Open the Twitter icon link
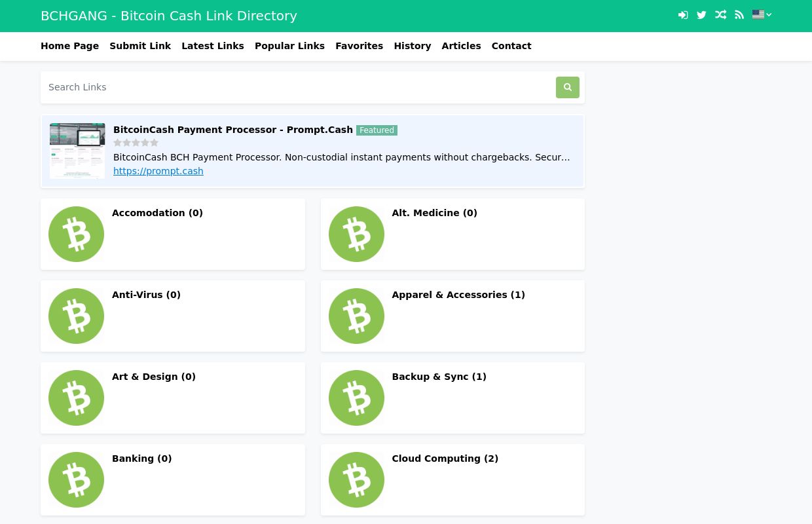 pos(701,15)
